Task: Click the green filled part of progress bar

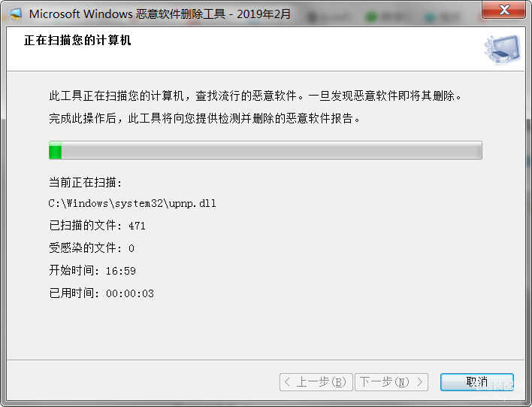Action: [56, 150]
